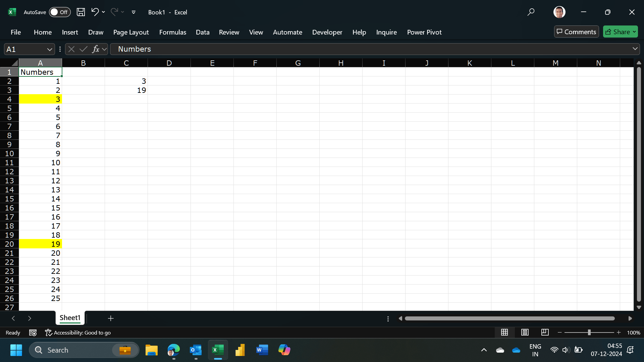Select column C header

point(126,63)
